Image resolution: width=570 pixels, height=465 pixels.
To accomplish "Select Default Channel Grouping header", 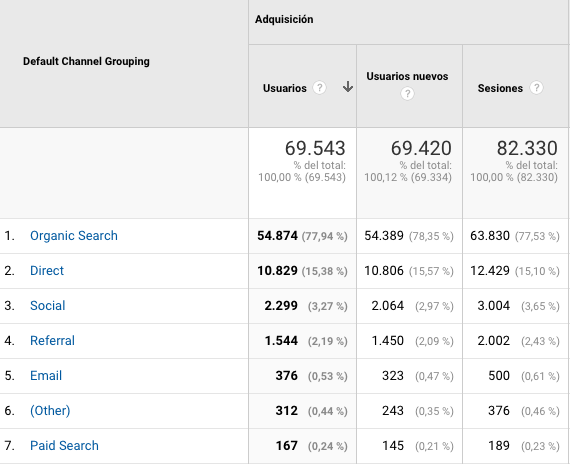I will 86,61.
